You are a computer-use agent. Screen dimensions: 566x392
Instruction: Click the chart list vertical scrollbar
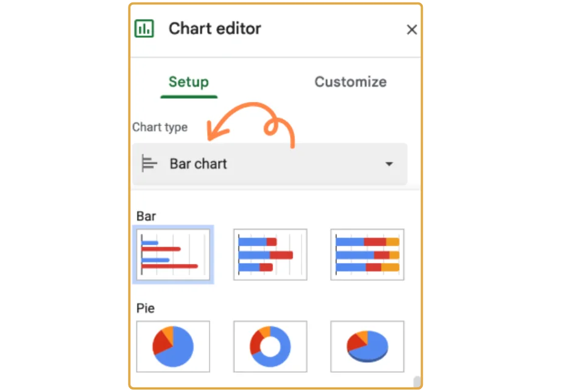417,382
